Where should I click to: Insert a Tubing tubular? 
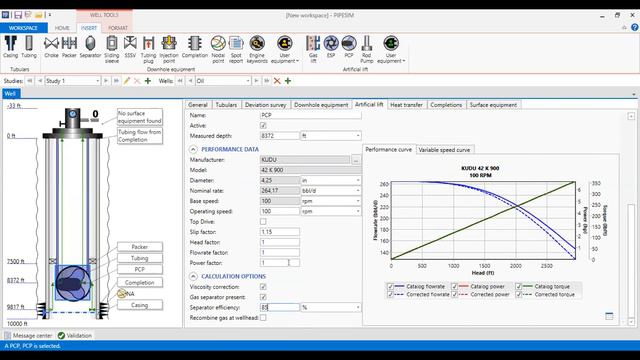tap(29, 47)
